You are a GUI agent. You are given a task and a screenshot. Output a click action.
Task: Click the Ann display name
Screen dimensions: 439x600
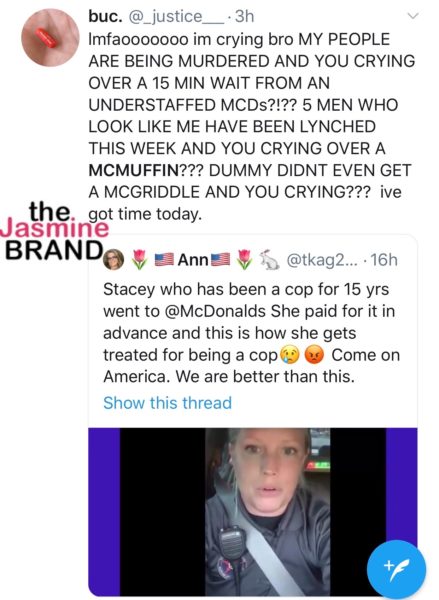[193, 260]
